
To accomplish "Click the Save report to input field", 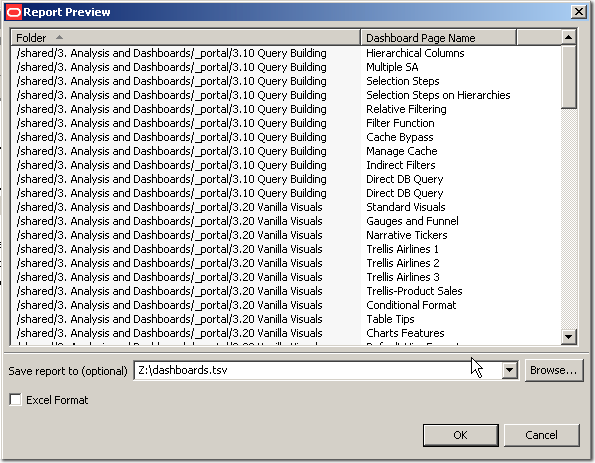I will pyautogui.click(x=318, y=370).
